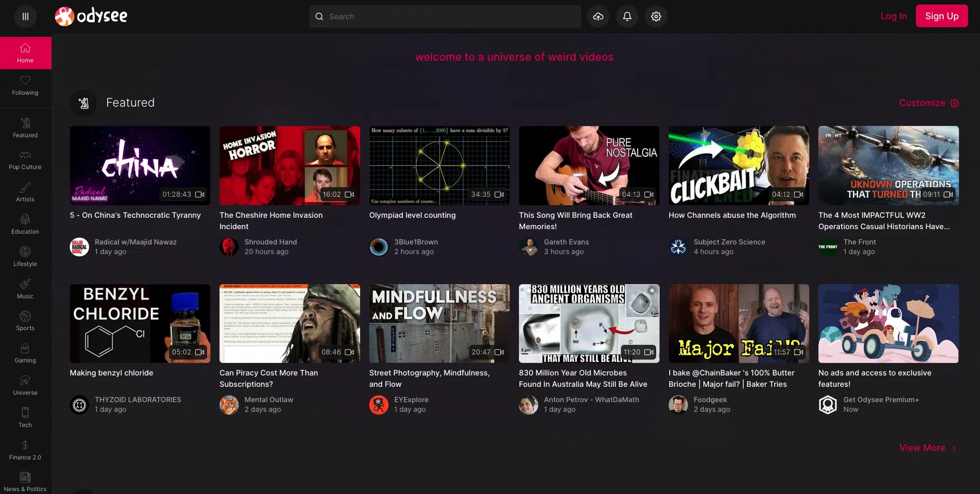Toggle the sidebar menu button
980x494 pixels.
point(25,16)
